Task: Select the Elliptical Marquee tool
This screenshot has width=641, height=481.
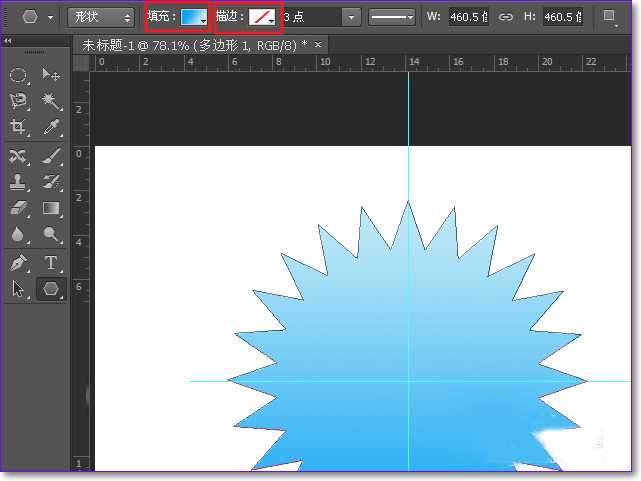Action: click(18, 75)
